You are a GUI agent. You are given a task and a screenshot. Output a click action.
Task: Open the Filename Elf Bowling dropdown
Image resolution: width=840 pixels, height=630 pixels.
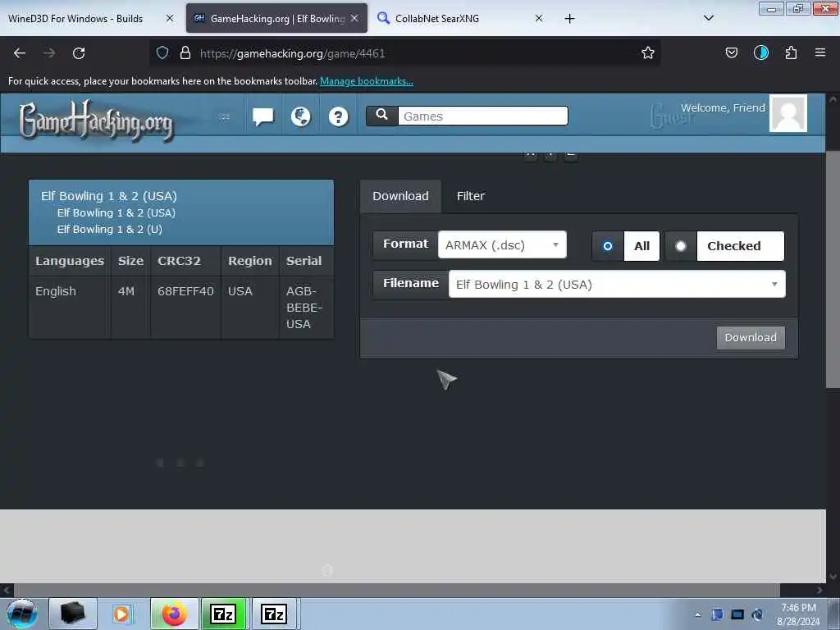coord(617,284)
